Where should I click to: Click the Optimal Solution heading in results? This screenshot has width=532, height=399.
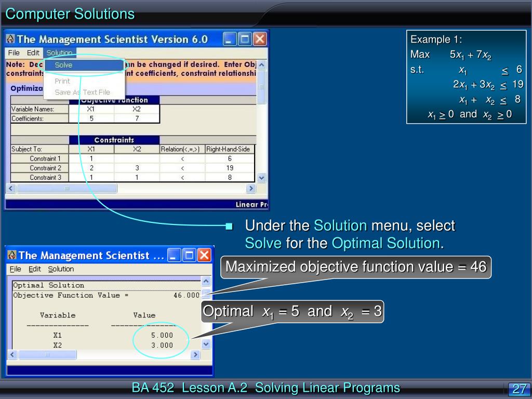(x=48, y=285)
